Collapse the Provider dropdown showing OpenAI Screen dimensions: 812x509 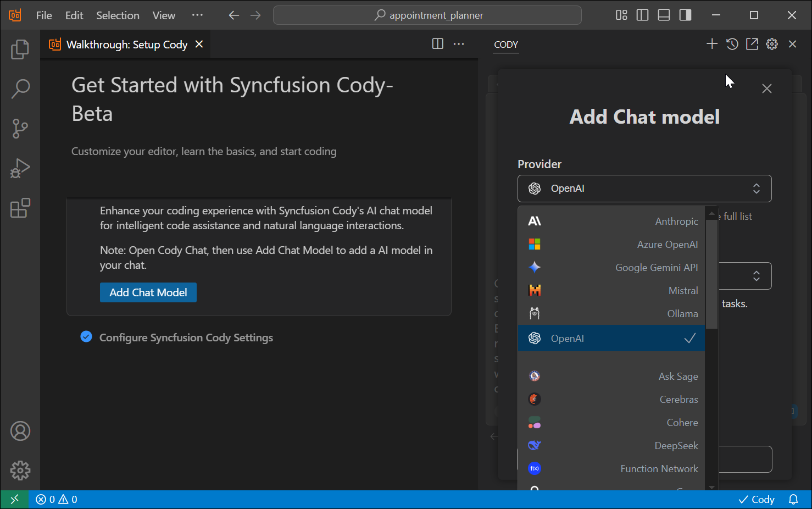point(644,189)
